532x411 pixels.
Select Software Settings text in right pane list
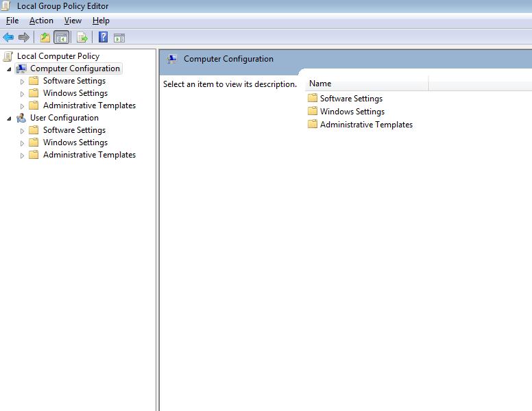(x=351, y=99)
